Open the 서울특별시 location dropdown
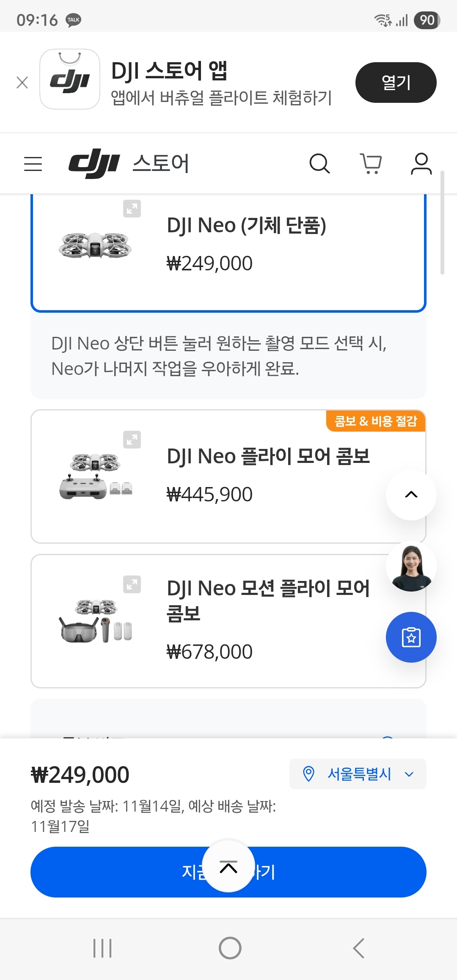Image resolution: width=457 pixels, height=980 pixels. [x=358, y=774]
